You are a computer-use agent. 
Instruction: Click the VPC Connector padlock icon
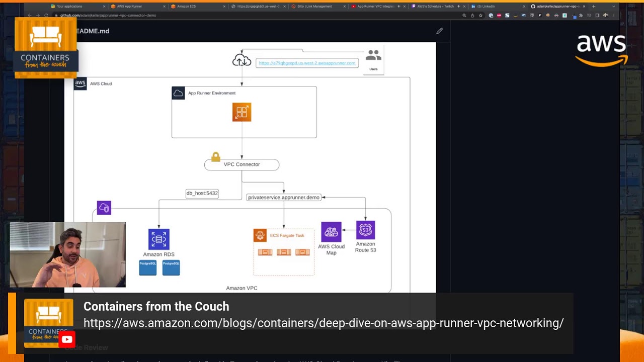[216, 156]
